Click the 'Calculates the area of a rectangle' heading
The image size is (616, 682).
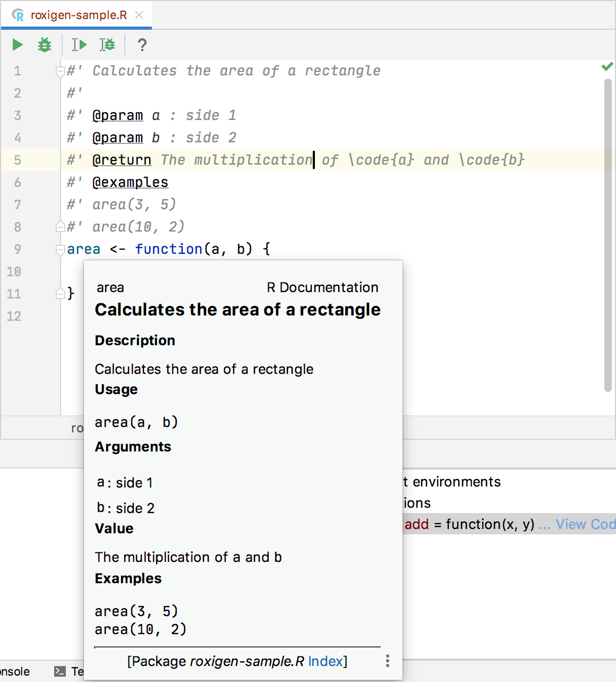238,310
